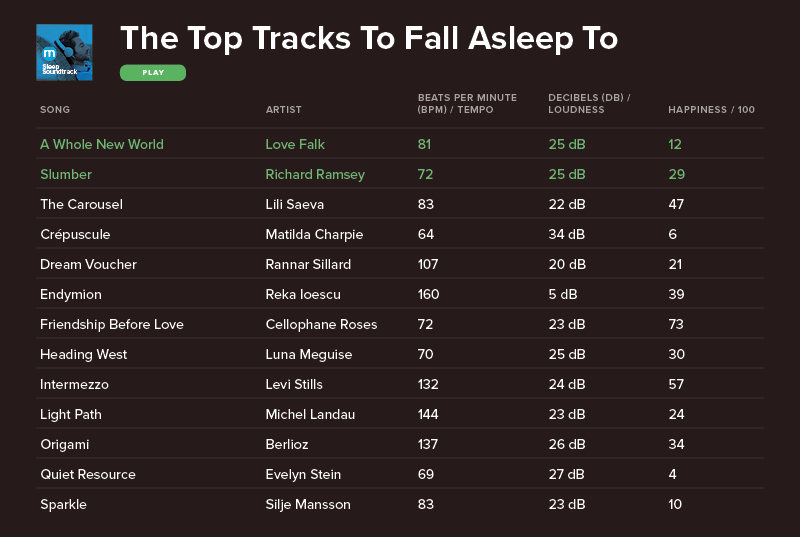This screenshot has width=800, height=537.
Task: Select The Carousel track
Action: 82,204
